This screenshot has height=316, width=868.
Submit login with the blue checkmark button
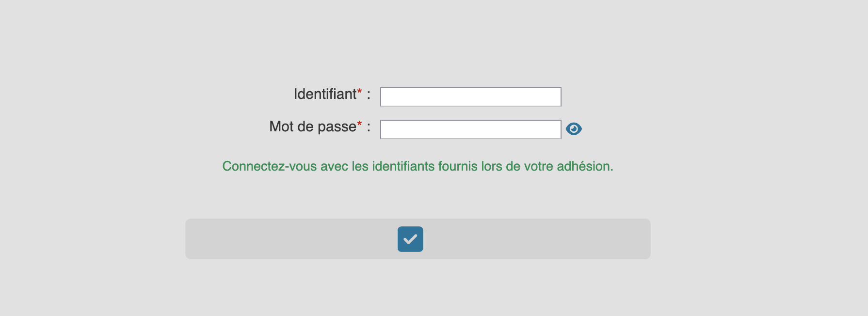410,239
